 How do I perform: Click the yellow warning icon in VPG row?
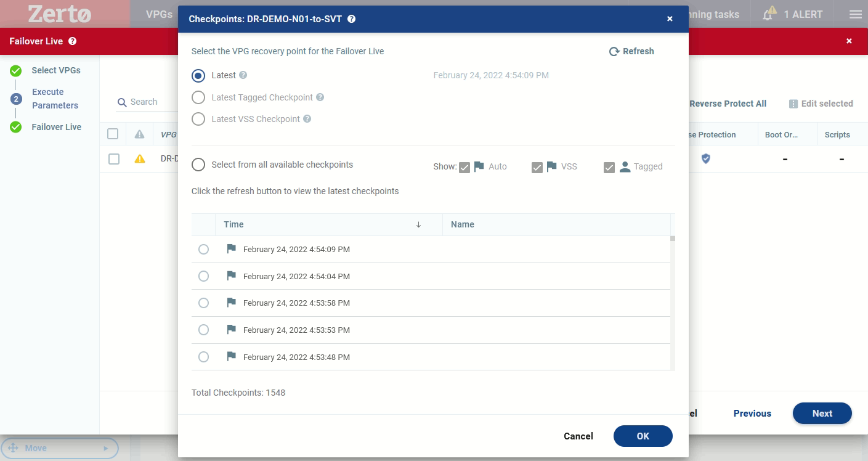140,159
